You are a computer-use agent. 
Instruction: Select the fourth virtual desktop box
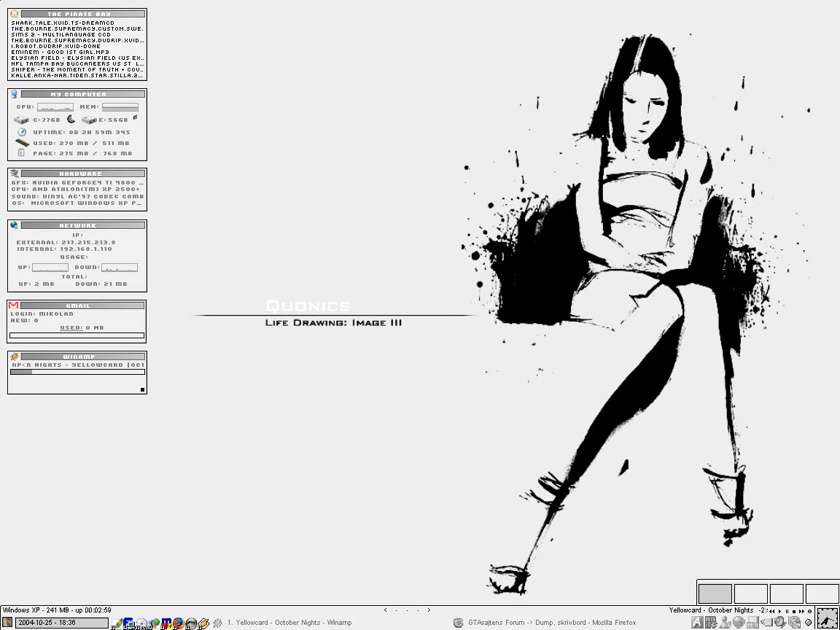[822, 594]
